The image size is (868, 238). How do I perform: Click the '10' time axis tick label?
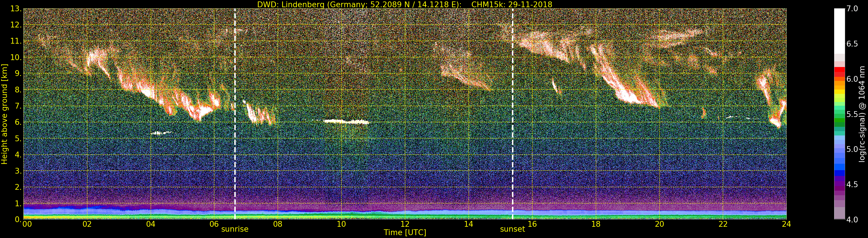tap(341, 224)
